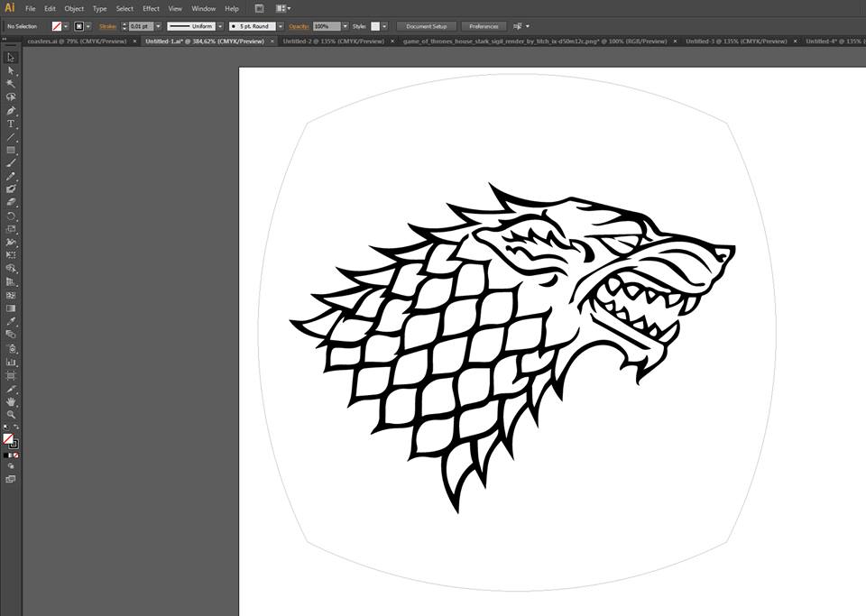Click the Default Fill and Stroke icon
This screenshot has height=616, width=866.
click(5, 427)
